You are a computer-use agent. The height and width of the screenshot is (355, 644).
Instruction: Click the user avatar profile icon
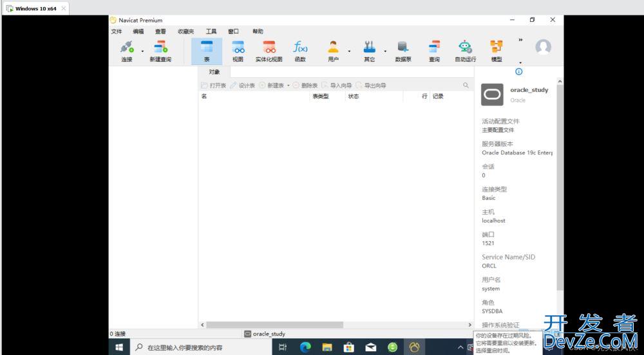click(543, 47)
